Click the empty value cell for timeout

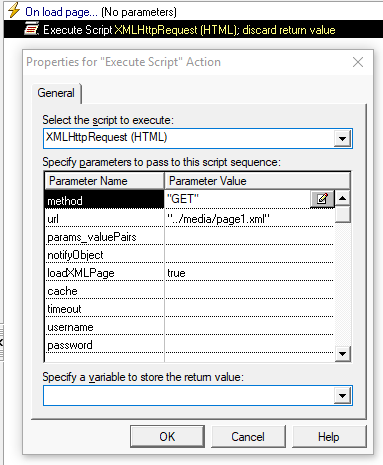coord(249,309)
